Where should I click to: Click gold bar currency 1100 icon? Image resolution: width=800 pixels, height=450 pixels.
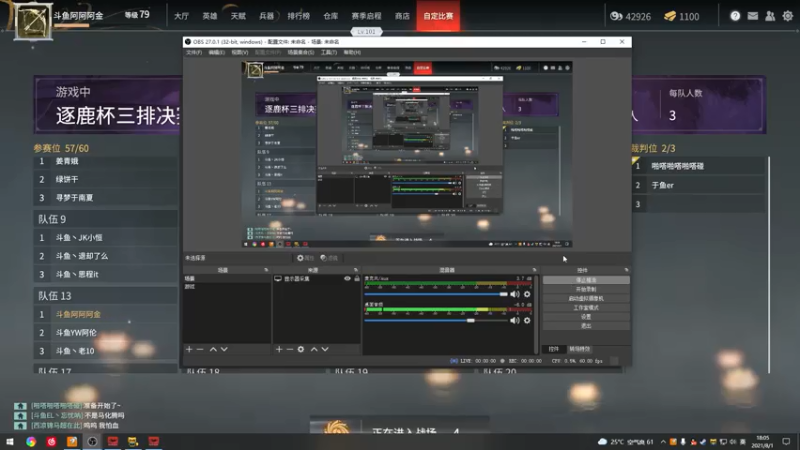point(670,16)
